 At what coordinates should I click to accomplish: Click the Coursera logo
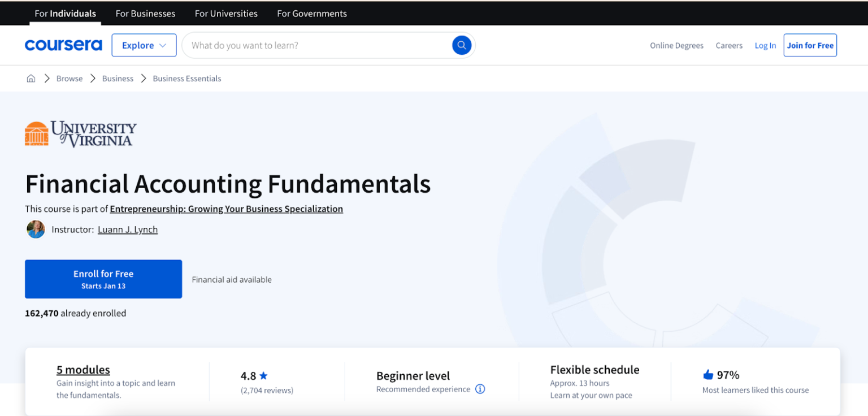(63, 45)
